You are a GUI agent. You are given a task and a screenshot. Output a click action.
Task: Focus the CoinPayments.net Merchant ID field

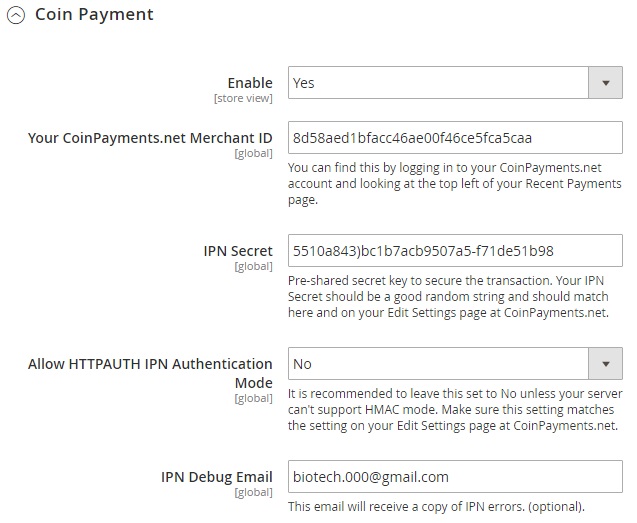pyautogui.click(x=455, y=138)
